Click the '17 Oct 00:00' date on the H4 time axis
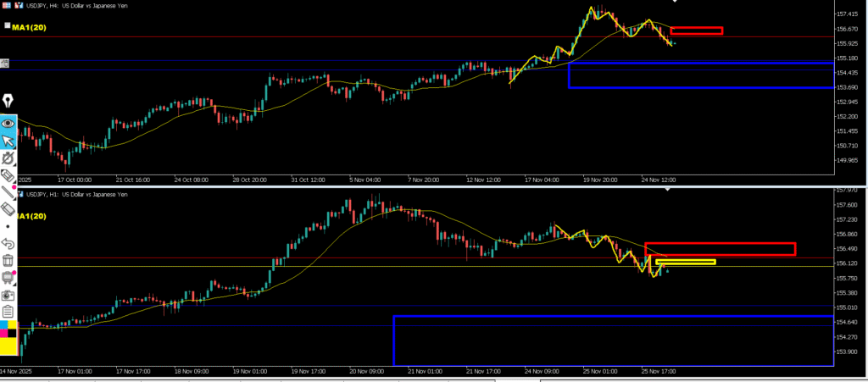The width and height of the screenshot is (868, 382). coord(75,180)
